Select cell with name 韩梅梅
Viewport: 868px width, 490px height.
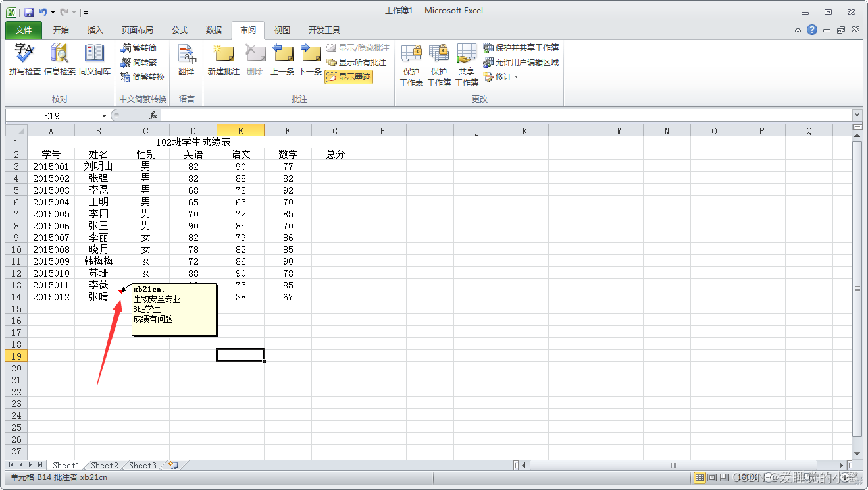point(99,261)
